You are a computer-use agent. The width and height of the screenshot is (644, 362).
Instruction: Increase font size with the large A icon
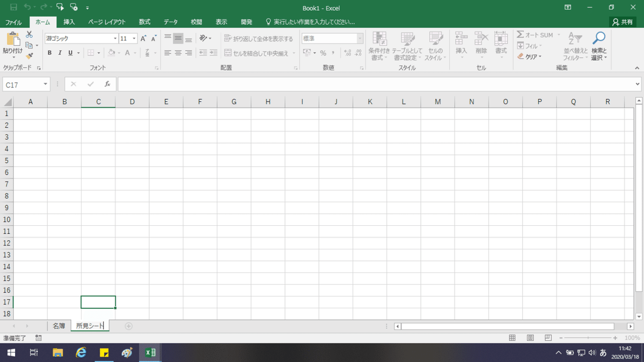143,39
